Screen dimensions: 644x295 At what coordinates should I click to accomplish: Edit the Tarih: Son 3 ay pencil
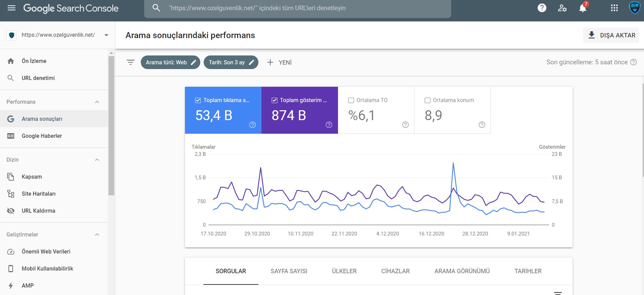click(x=252, y=62)
